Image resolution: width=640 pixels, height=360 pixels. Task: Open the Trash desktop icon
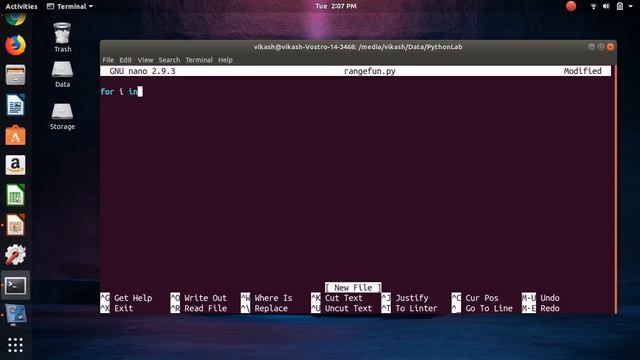pos(62,37)
